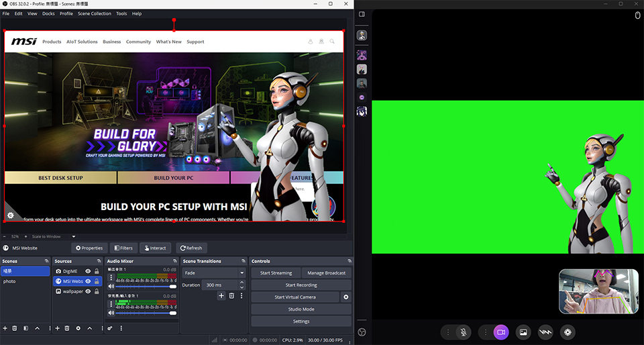
Task: Toggle visibility of the DigiME source
Action: tap(88, 271)
